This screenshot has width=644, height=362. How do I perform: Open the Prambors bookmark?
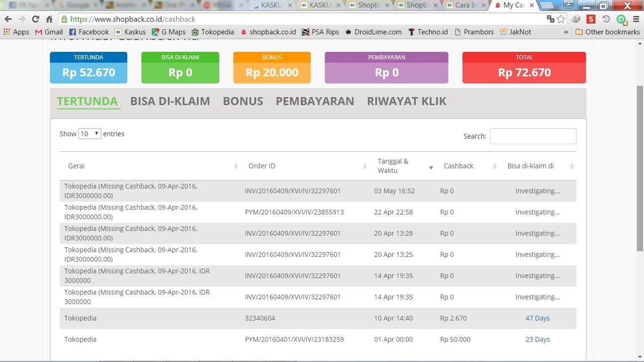[x=474, y=32]
